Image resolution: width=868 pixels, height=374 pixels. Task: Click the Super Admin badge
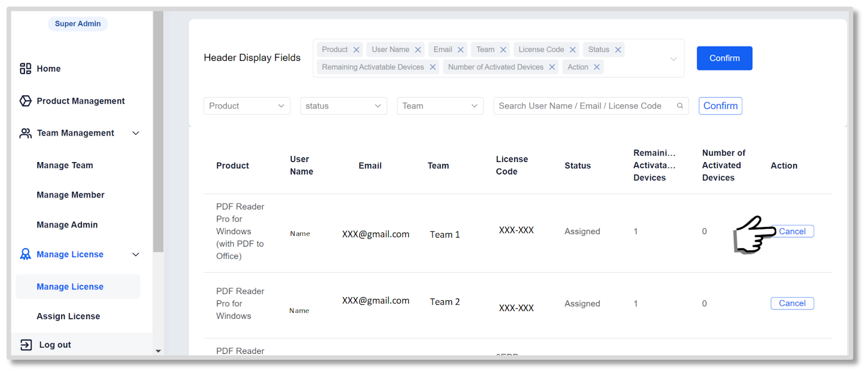point(78,24)
